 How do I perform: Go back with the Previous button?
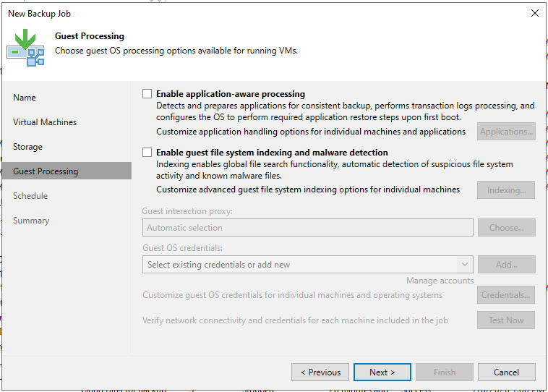coord(320,372)
